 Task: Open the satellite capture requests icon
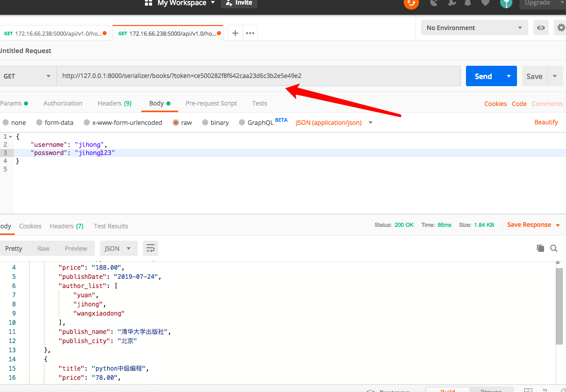(435, 3)
